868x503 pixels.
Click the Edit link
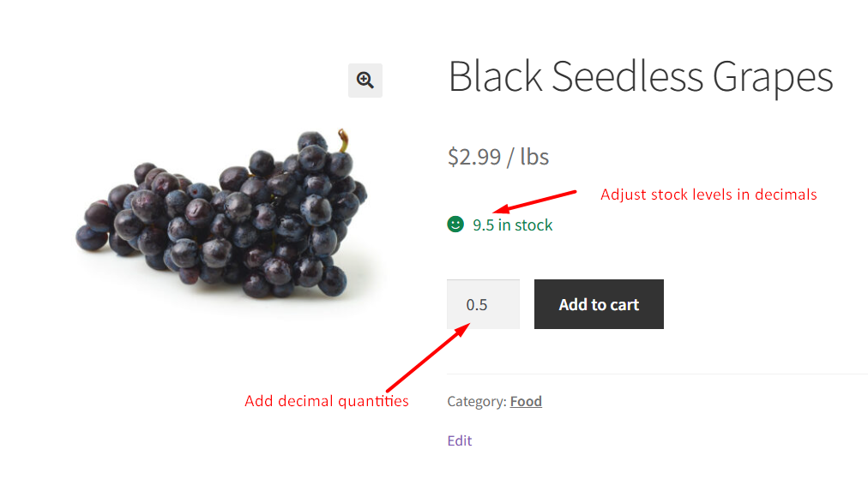(460, 440)
